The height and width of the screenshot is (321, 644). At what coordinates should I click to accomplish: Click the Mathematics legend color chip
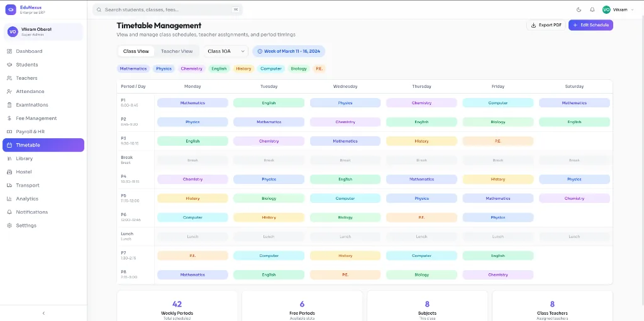click(133, 68)
